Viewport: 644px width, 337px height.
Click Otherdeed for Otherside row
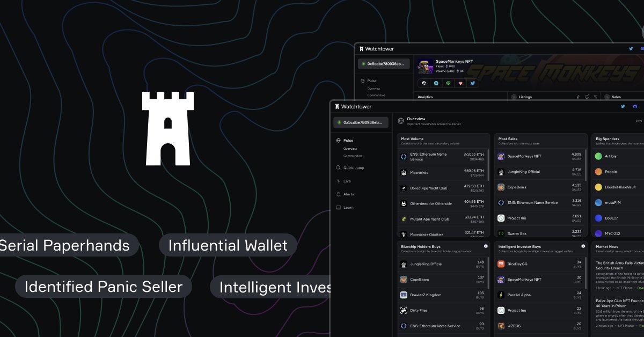(x=443, y=204)
